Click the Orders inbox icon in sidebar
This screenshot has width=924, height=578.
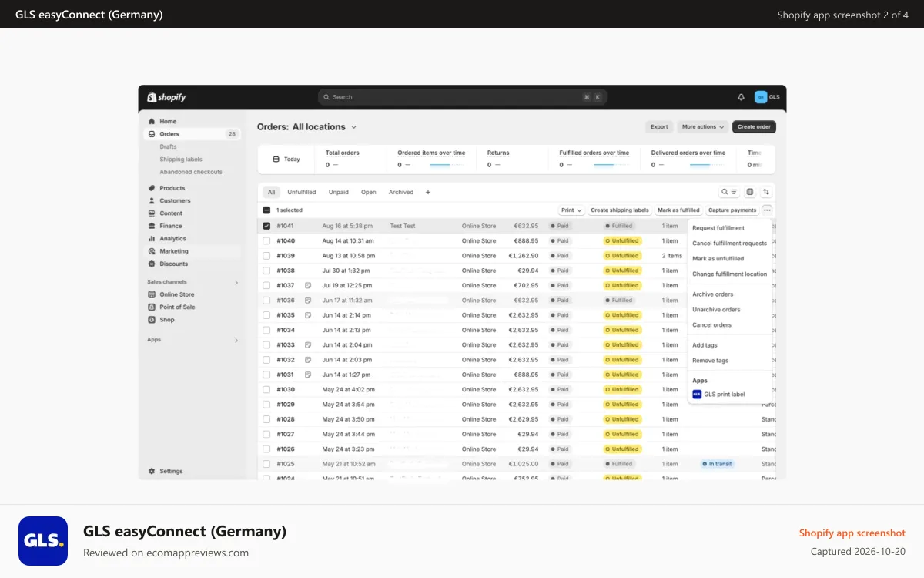152,134
